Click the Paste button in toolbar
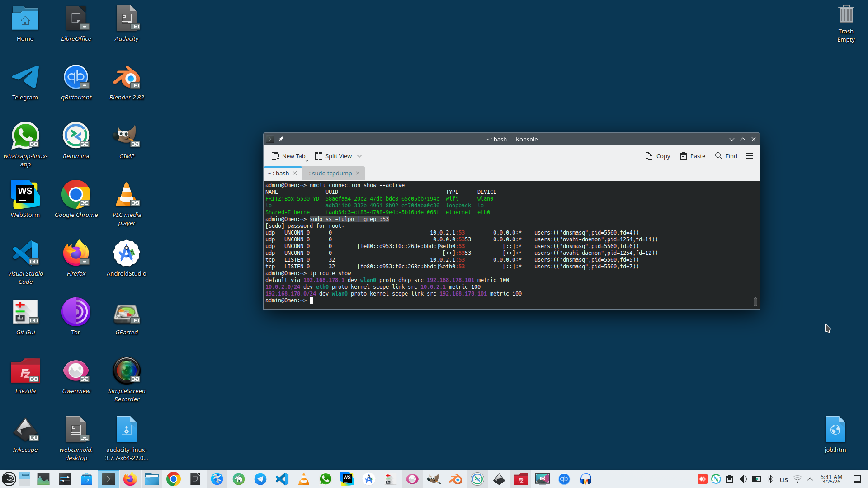Viewport: 868px width, 488px height. pos(693,156)
